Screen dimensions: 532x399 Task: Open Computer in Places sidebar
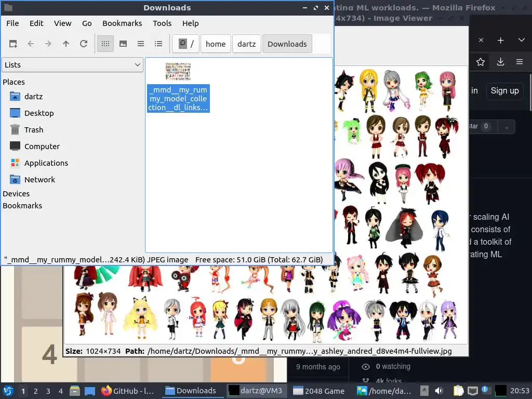tap(42, 147)
